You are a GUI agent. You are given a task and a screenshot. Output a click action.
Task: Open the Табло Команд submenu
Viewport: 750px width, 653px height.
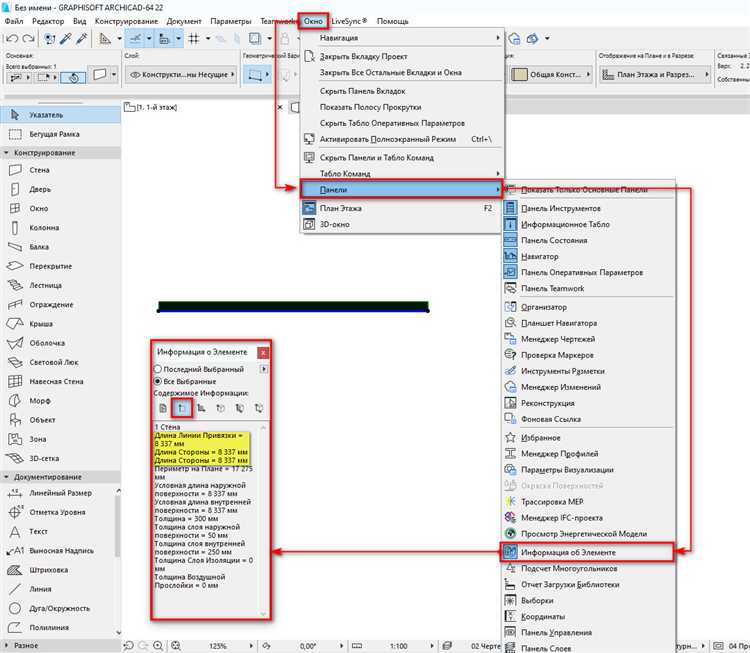tap(402, 173)
